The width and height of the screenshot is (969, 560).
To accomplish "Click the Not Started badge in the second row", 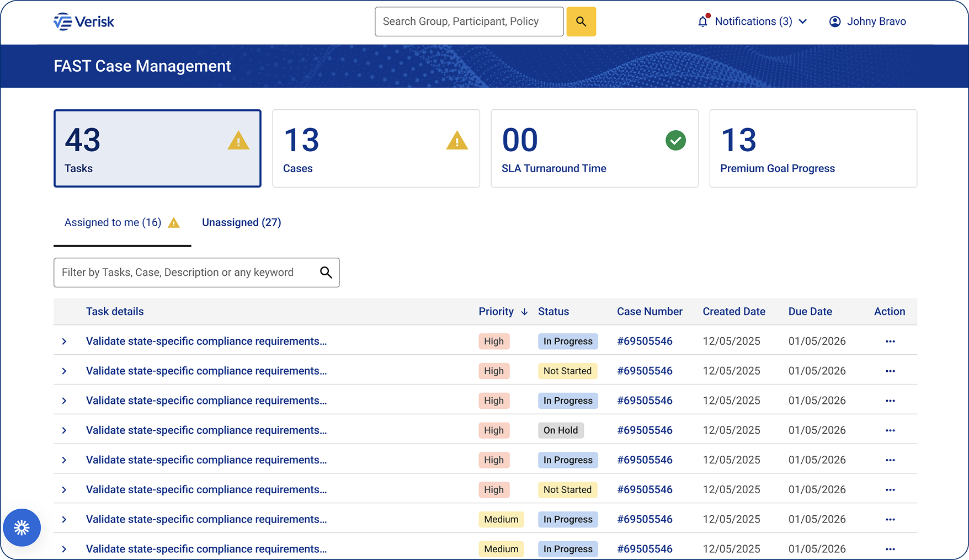I will point(567,371).
